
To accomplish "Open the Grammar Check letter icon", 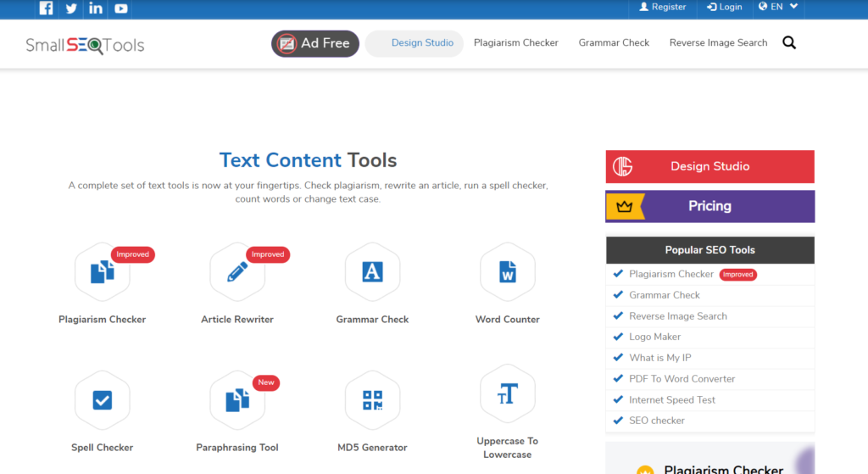I will pos(373,272).
